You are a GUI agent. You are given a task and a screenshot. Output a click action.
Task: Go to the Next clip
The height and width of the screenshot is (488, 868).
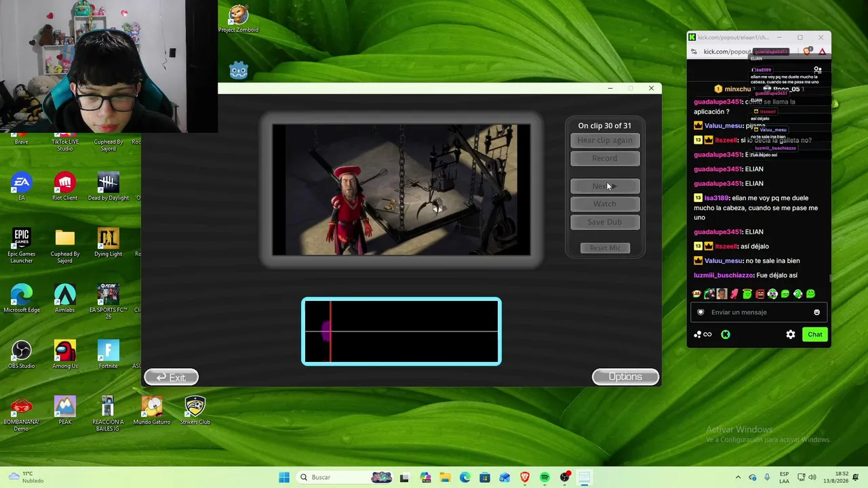605,186
